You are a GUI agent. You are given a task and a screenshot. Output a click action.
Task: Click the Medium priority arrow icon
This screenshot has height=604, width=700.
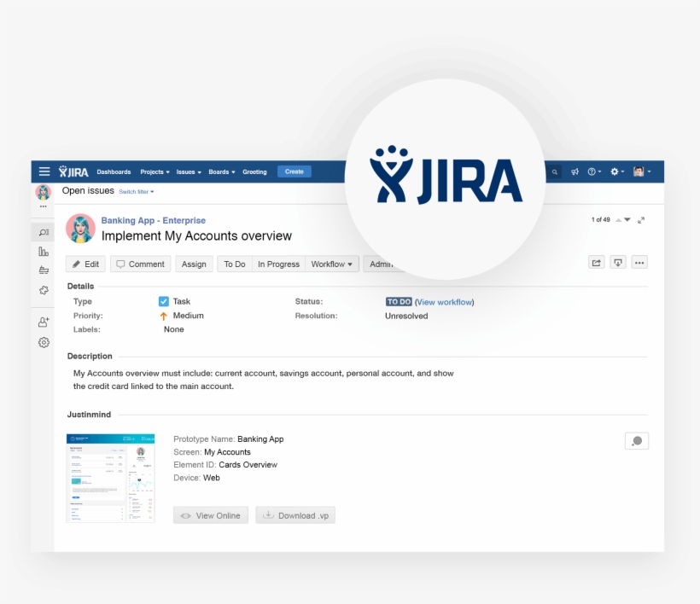(x=163, y=316)
